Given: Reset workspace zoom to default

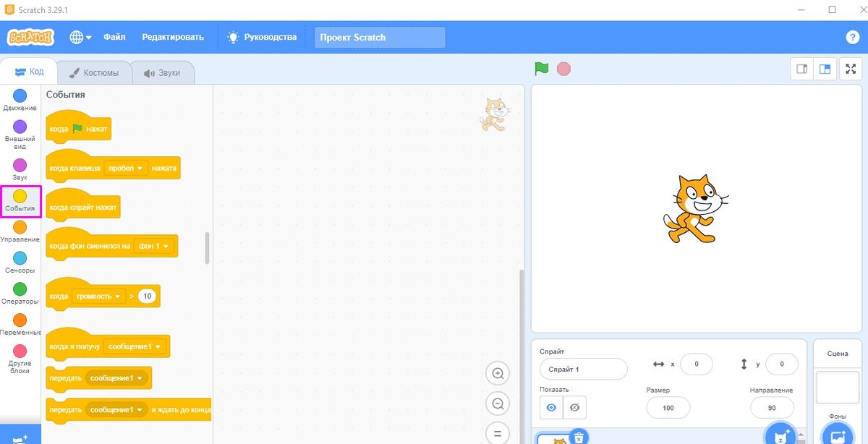Looking at the screenshot, I should tap(498, 433).
